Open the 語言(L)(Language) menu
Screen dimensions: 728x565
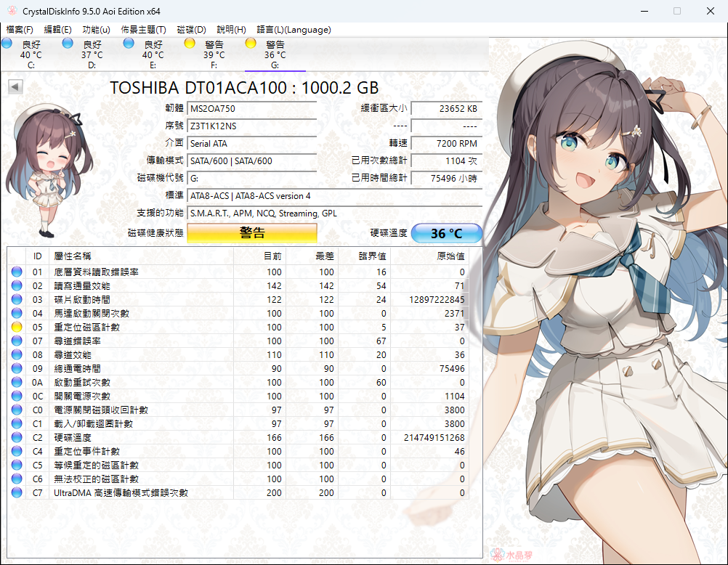[x=294, y=30]
